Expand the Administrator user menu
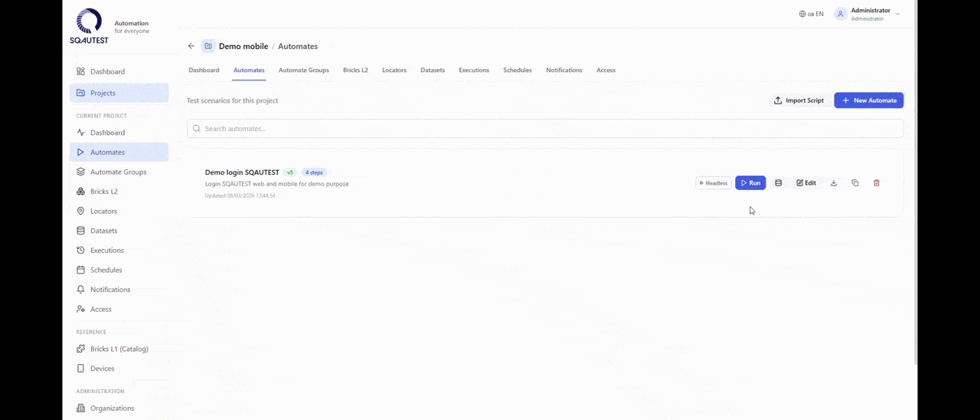The image size is (980, 420). [867, 14]
